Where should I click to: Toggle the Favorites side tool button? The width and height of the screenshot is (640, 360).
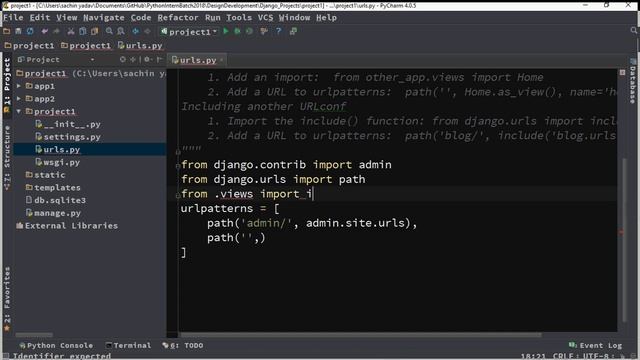[7, 299]
